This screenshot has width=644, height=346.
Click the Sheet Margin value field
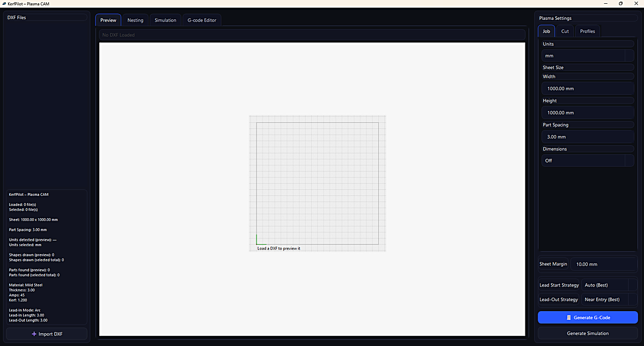(x=604, y=264)
